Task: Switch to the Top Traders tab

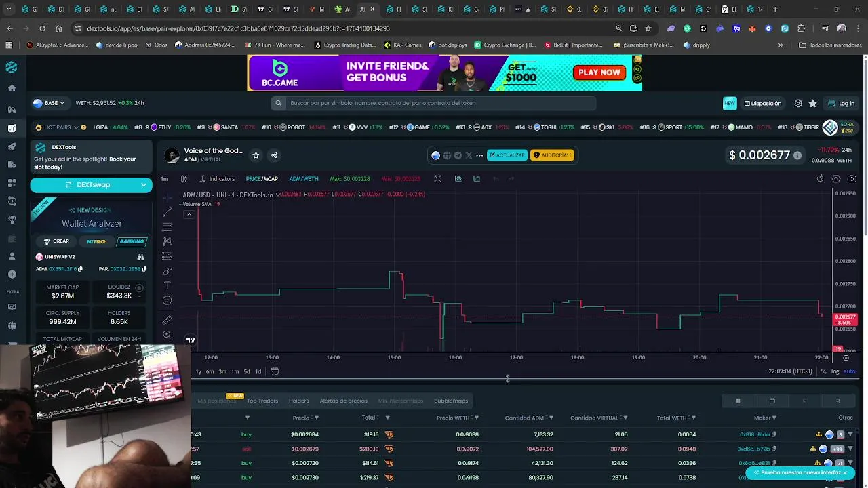Action: [262, 401]
